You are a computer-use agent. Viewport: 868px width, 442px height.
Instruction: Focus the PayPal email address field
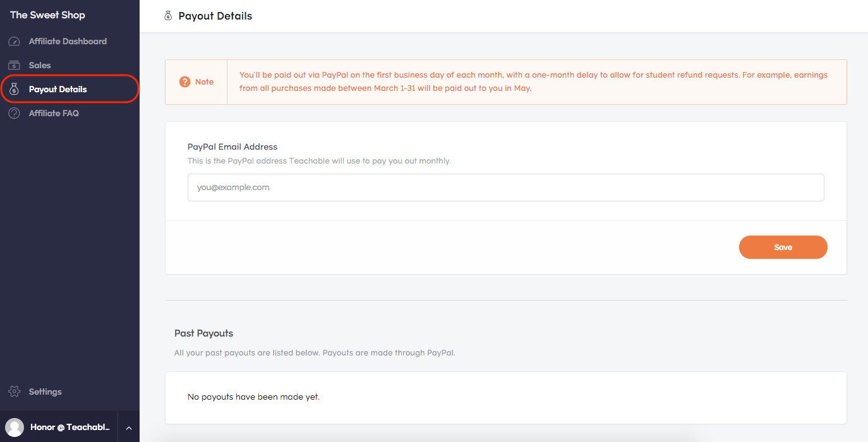pos(505,188)
